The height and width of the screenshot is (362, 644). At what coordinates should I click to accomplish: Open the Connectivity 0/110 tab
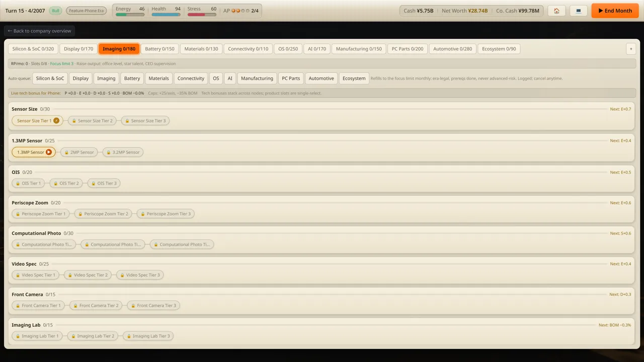tap(248, 49)
